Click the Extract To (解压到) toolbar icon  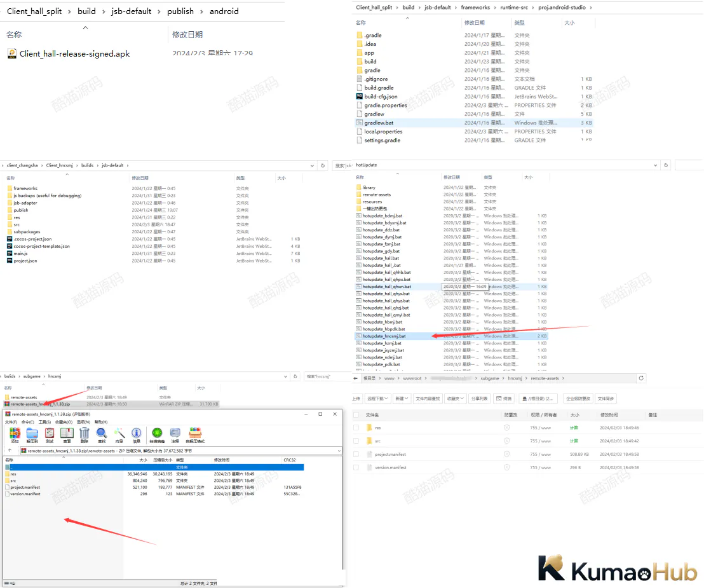(x=32, y=435)
